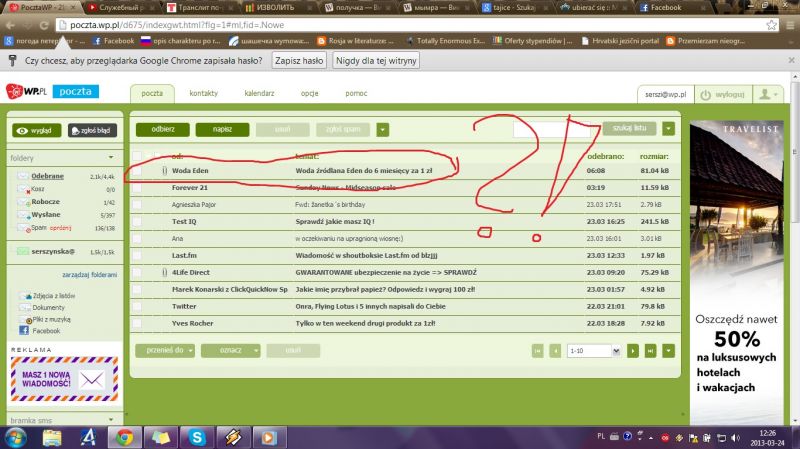
Task: Click the Wysłane sent folder icon
Action: (x=23, y=215)
